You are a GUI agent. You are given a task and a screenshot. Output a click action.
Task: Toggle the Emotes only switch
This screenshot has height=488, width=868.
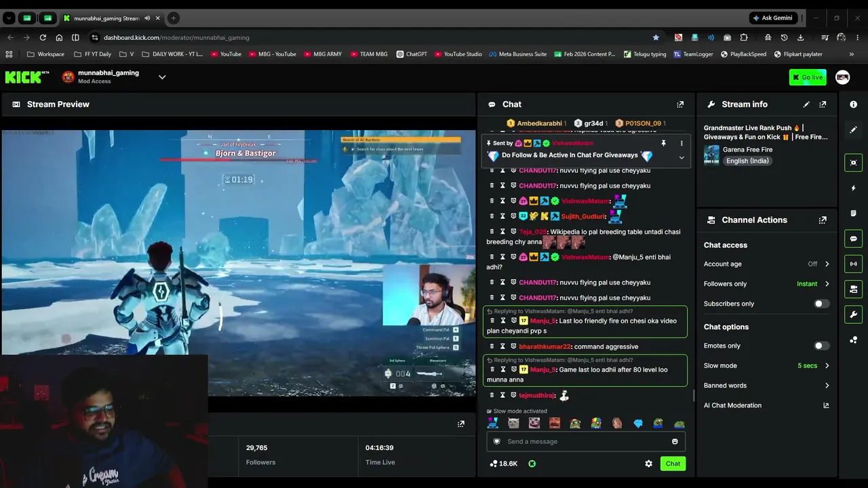(x=821, y=346)
